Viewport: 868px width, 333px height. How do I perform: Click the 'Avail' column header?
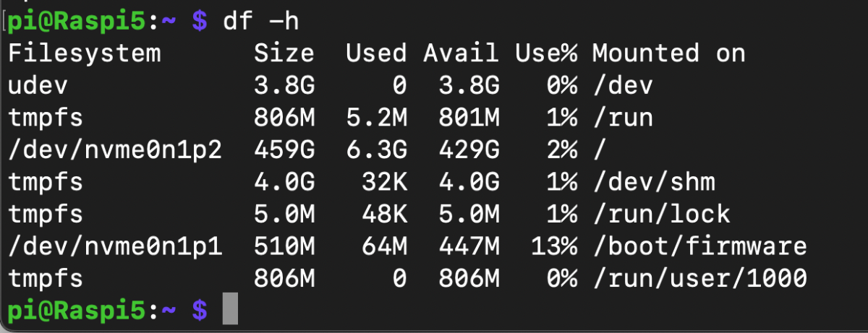461,53
